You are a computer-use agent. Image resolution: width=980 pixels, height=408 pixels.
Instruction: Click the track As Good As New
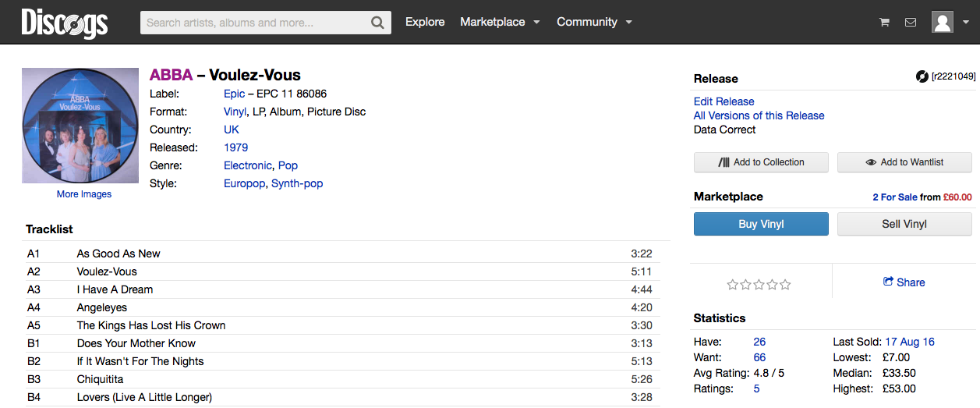(x=119, y=254)
